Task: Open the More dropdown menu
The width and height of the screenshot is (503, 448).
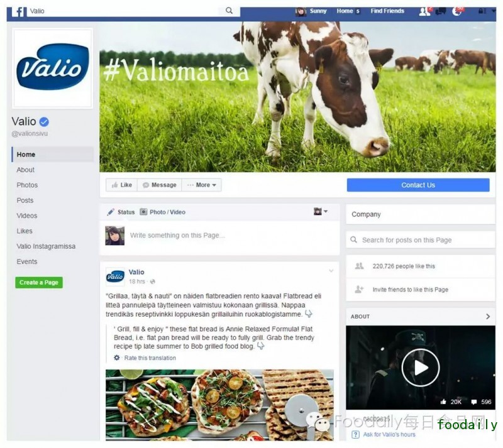Action: 202,185
